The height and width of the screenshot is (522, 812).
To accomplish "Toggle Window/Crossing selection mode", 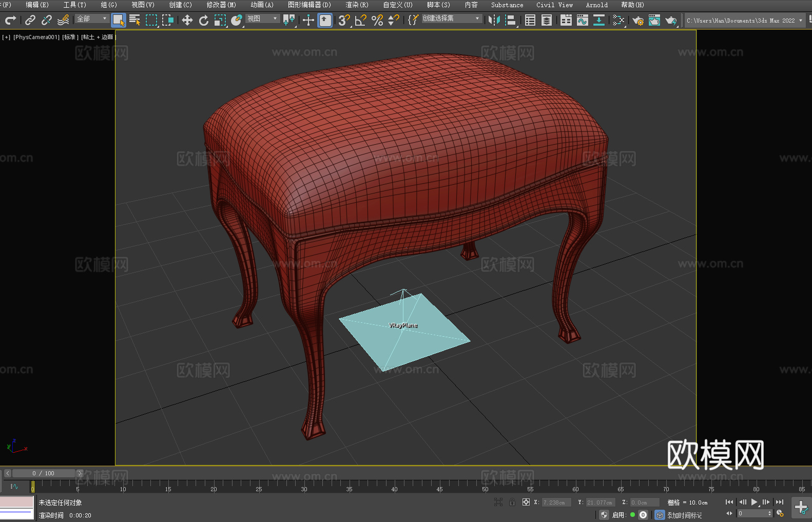I will (x=168, y=20).
